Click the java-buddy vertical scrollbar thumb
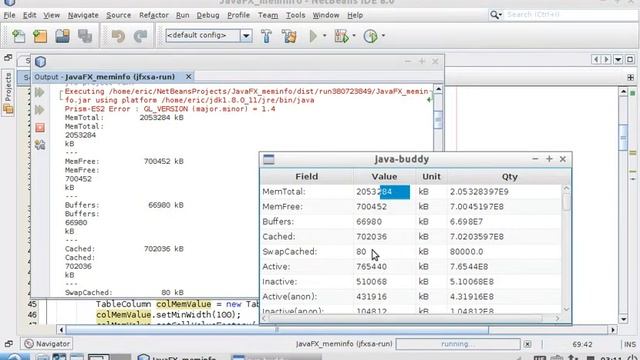This screenshot has height=360, width=640. (566, 202)
